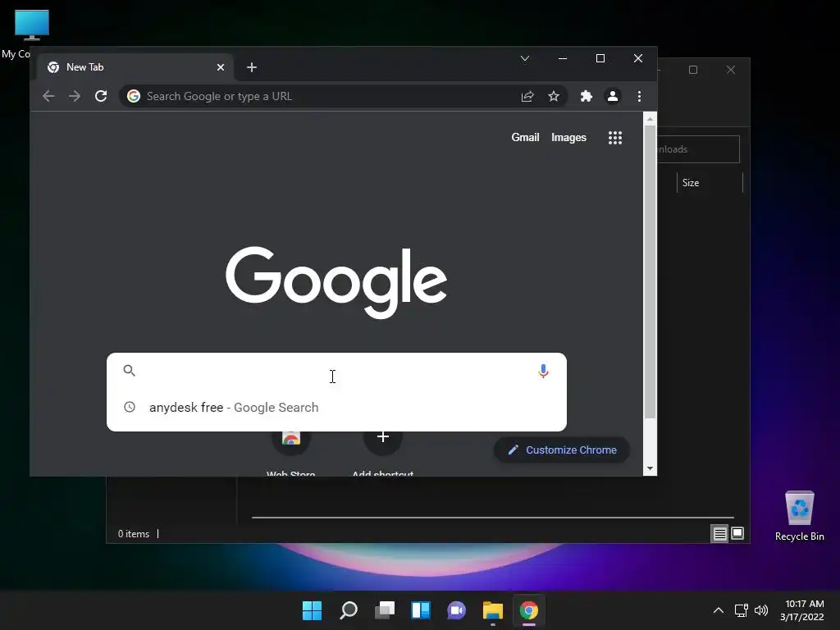Switch File Explorer to large icons view
This screenshot has width=840, height=630.
click(x=737, y=533)
